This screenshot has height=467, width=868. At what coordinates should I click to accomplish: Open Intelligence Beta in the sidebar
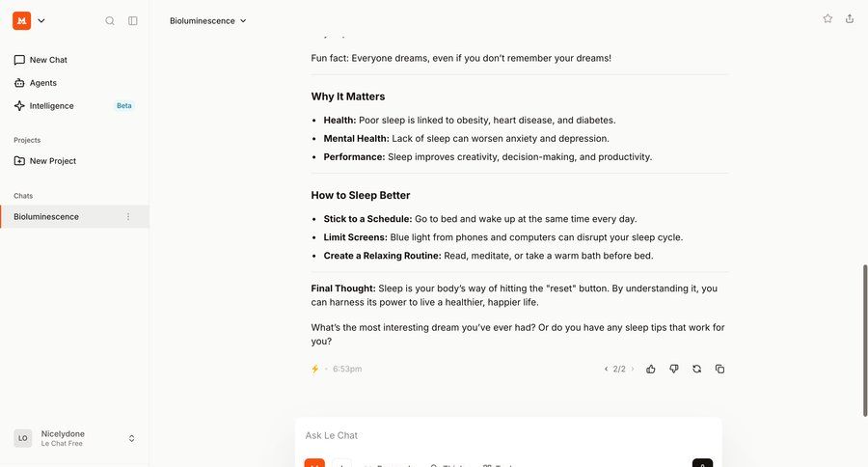51,106
